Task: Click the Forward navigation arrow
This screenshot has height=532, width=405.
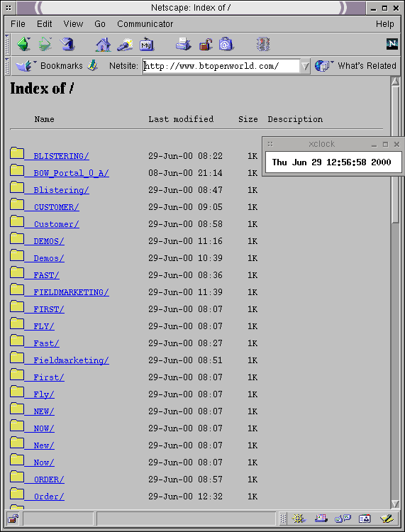Action: pyautogui.click(x=45, y=44)
